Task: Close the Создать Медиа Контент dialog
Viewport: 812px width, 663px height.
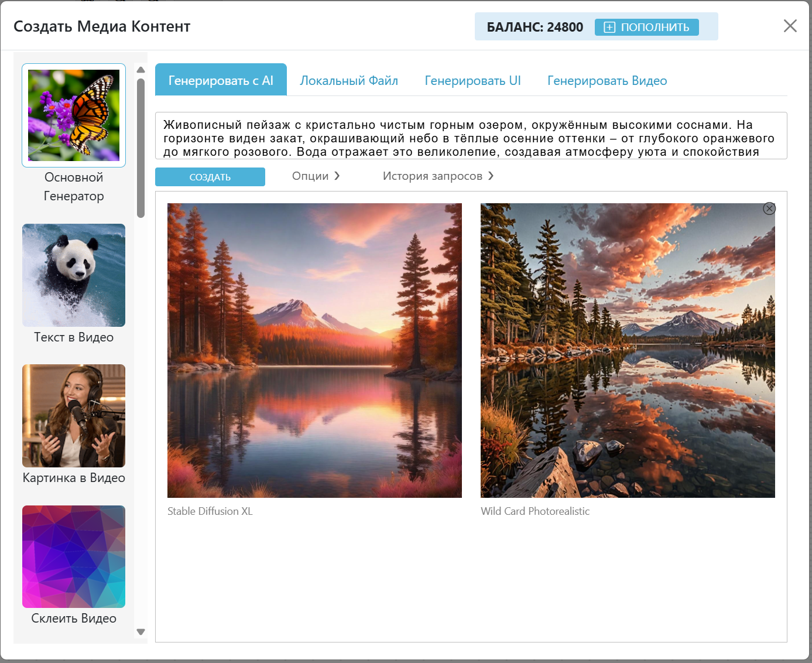Action: point(790,26)
